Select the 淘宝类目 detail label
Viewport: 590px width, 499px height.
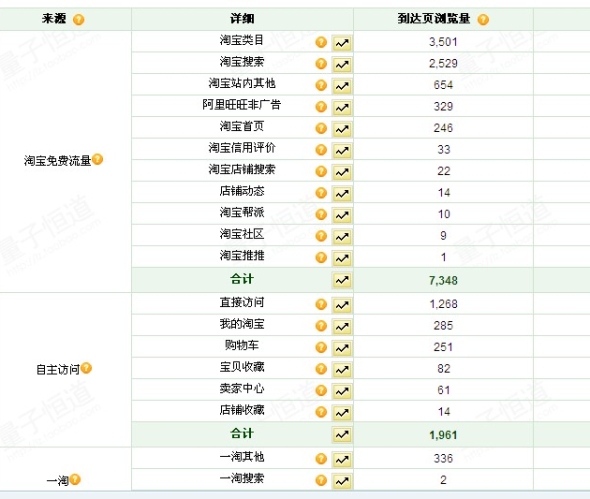coord(242,40)
